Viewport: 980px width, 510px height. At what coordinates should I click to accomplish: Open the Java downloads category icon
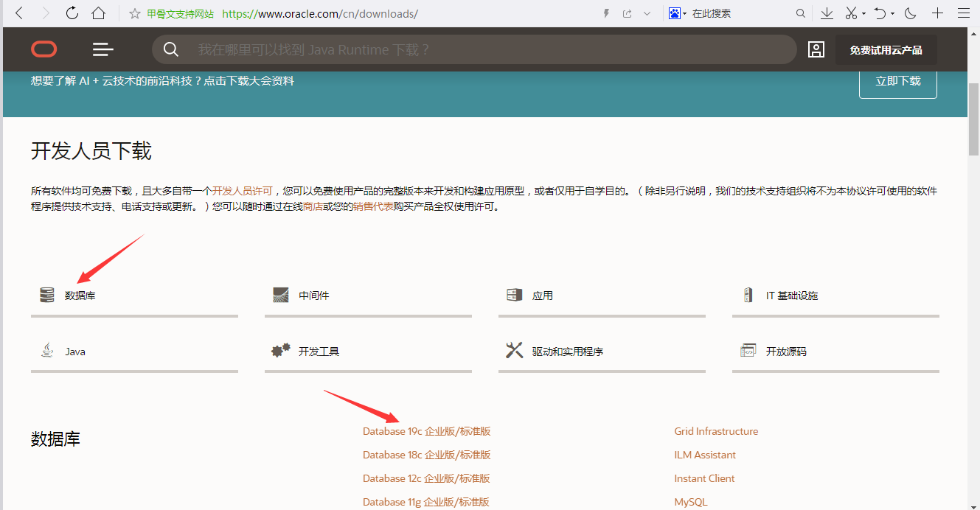(x=46, y=350)
